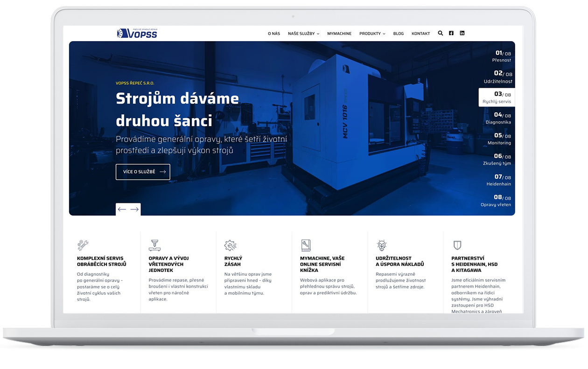Expand the Naše služby dropdown menu
Image resolution: width=588 pixels, height=369 pixels.
[x=303, y=34]
